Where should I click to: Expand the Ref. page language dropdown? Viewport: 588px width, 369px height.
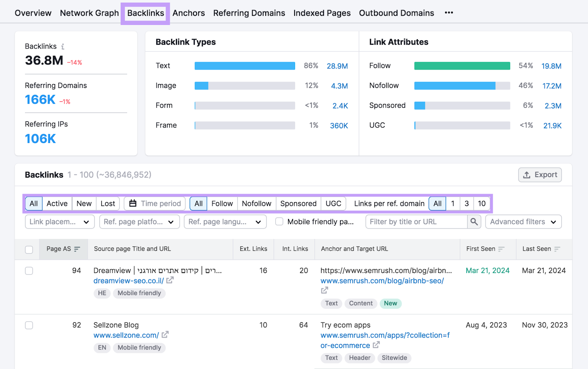[225, 222]
